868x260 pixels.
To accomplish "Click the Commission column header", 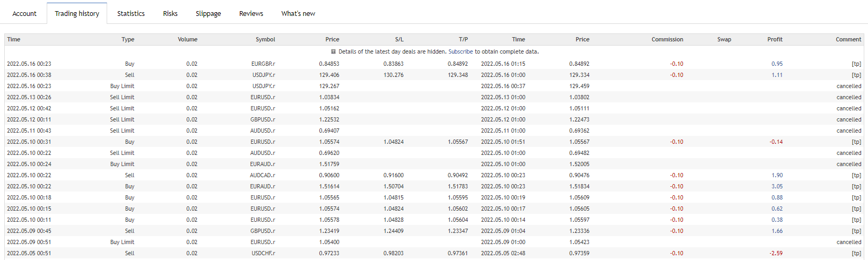I will 667,39.
